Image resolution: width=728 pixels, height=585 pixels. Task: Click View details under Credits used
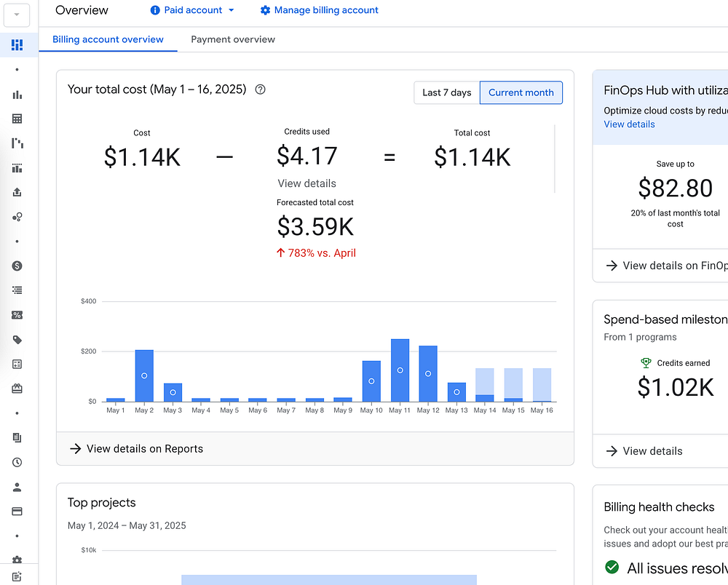[306, 183]
